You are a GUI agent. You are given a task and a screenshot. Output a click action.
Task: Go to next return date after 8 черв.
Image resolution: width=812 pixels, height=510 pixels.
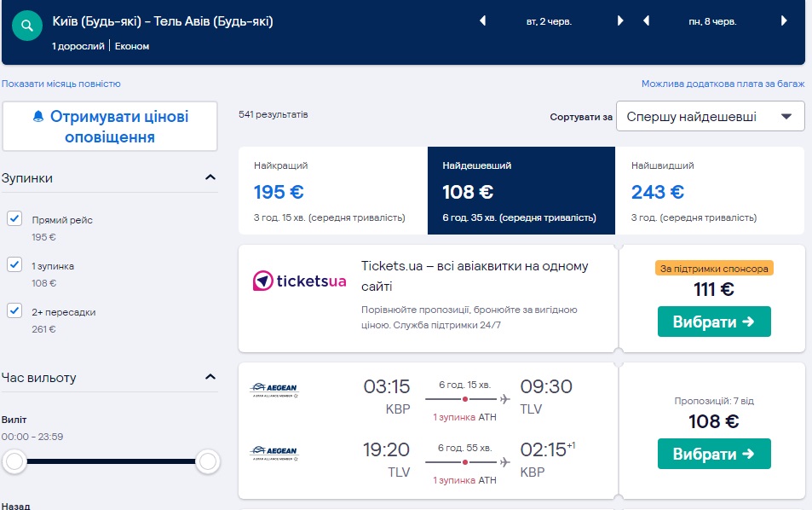(x=784, y=20)
